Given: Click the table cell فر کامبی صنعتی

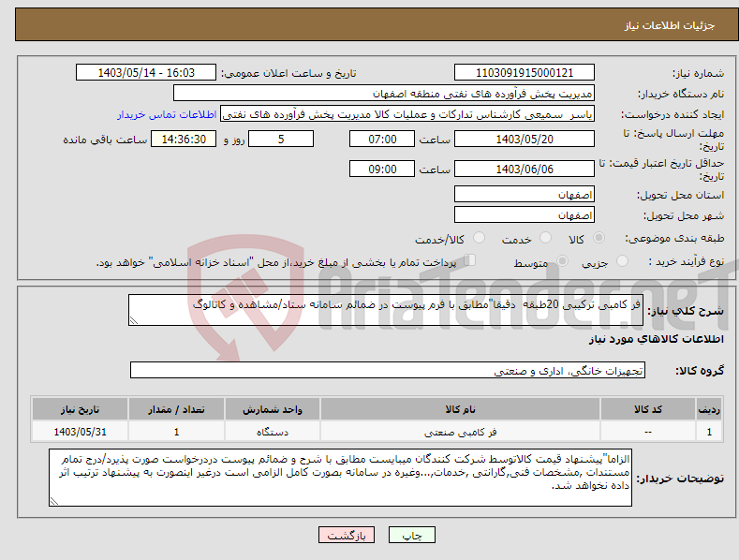Looking at the screenshot, I should coord(460,432).
